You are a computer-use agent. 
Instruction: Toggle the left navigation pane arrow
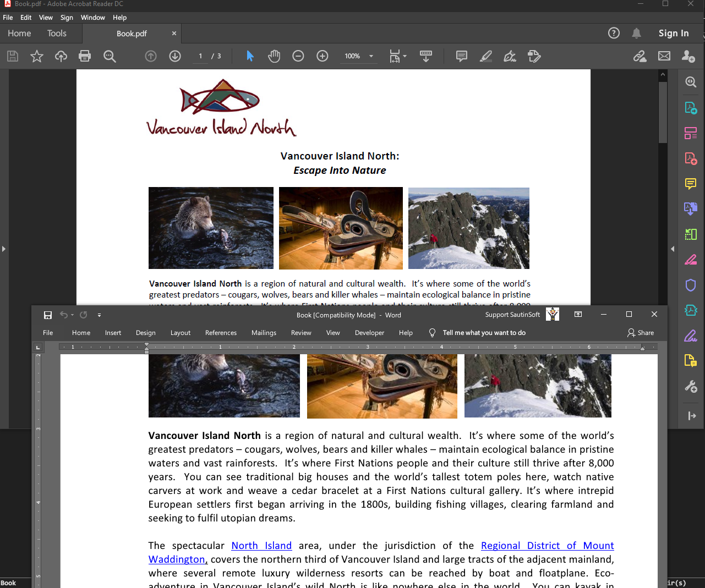(4, 249)
